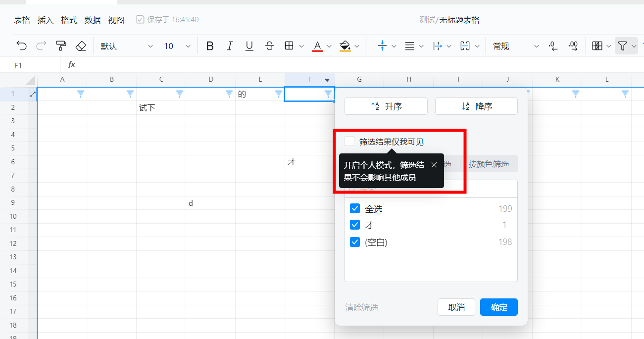Apply strikethrough formatting

pos(269,46)
